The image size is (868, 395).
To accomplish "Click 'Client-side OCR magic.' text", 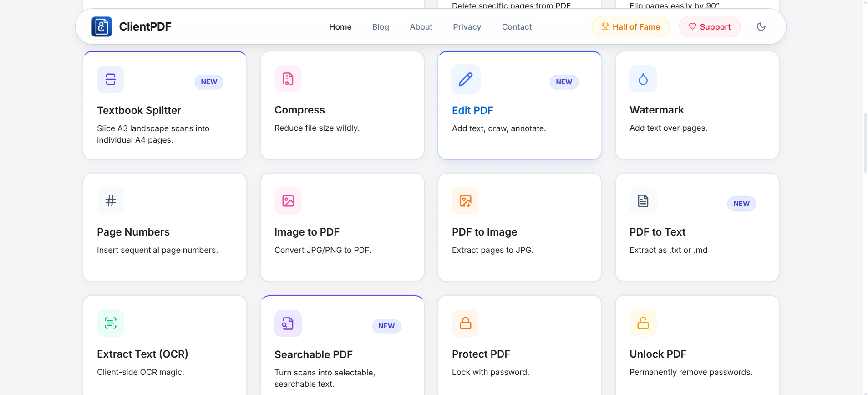I will pyautogui.click(x=141, y=372).
